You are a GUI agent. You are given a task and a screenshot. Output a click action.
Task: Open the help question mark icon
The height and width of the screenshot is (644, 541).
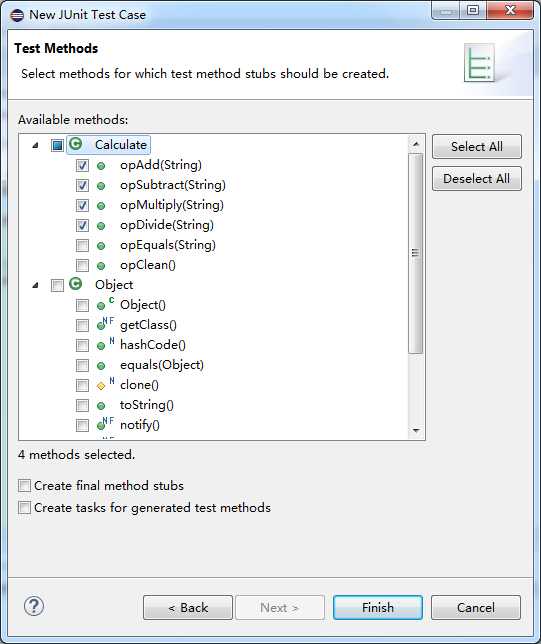pos(34,606)
